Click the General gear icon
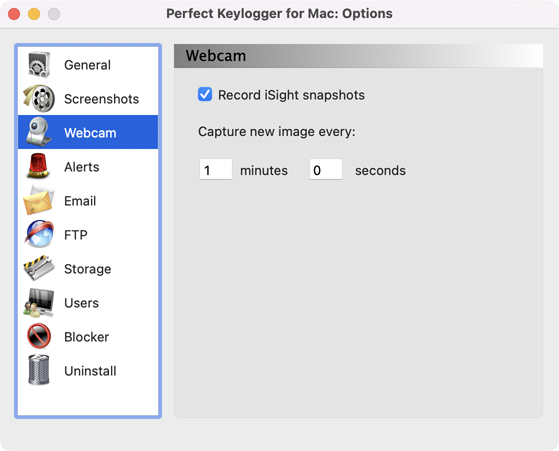 tap(39, 65)
